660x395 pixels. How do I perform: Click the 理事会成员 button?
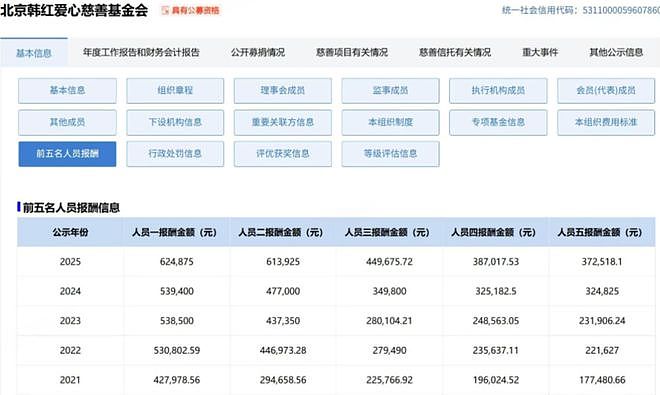point(283,91)
